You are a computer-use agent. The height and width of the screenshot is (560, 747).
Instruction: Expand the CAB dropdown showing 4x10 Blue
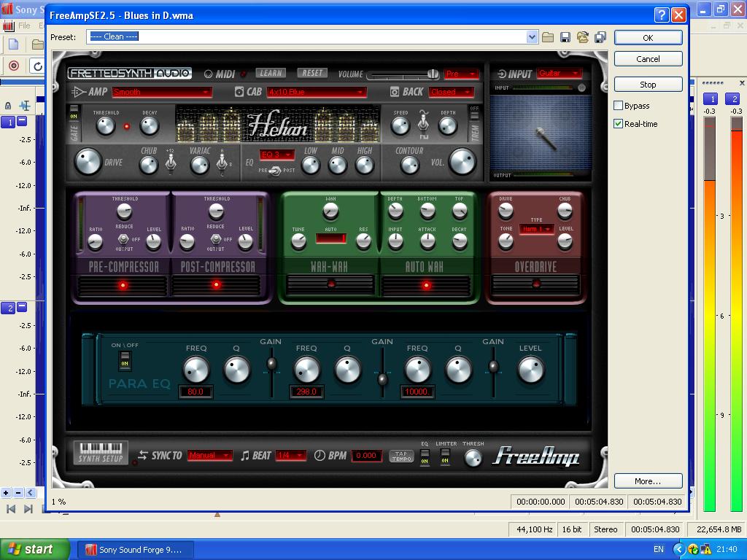[316, 92]
